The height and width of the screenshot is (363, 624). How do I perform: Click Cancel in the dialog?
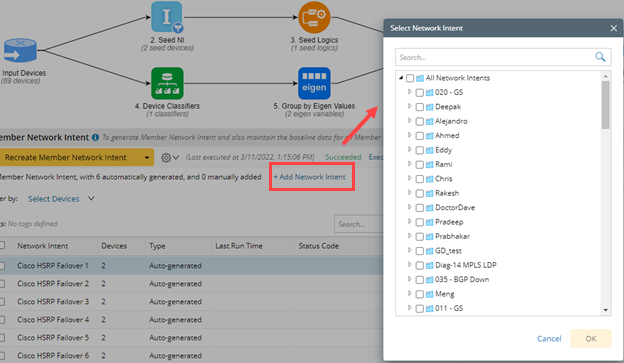(549, 339)
